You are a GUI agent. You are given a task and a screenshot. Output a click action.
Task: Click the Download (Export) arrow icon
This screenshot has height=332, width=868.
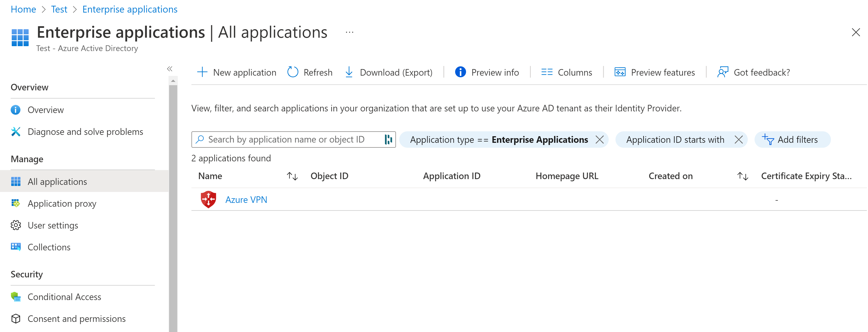(349, 72)
